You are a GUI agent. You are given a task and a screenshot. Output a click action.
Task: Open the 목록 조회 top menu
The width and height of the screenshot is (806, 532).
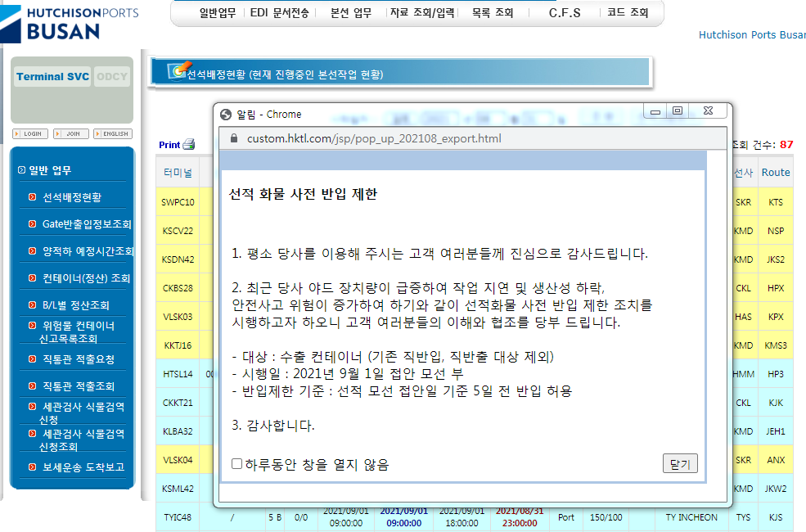493,13
